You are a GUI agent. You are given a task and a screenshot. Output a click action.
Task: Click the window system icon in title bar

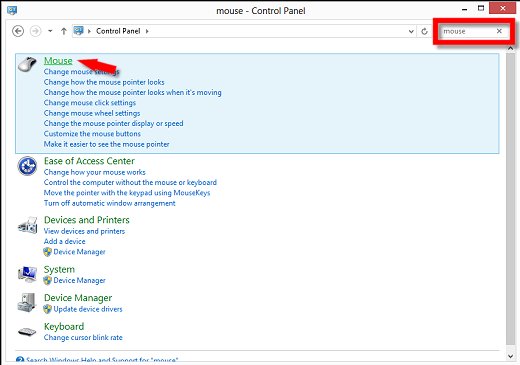click(12, 10)
